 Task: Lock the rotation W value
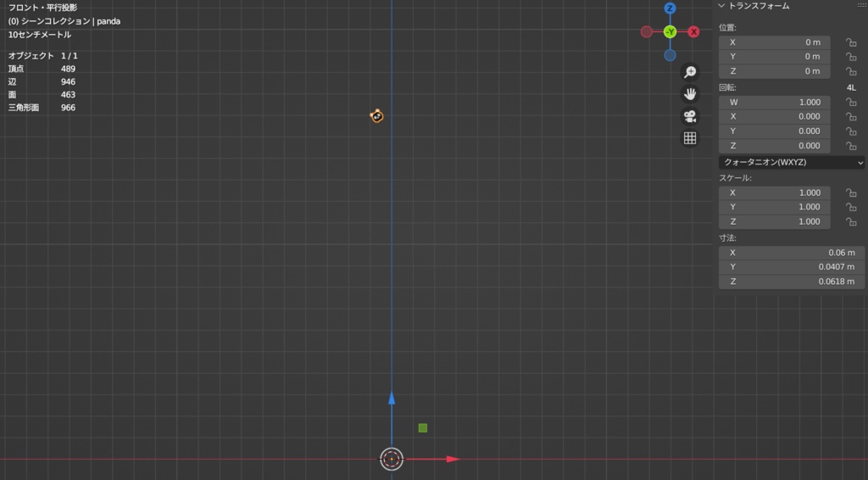click(851, 103)
